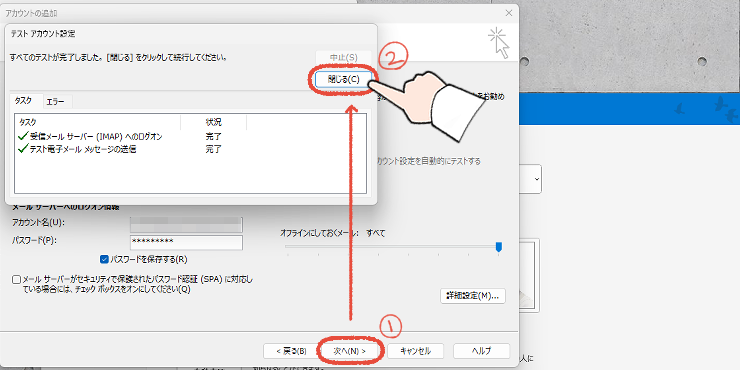Click the green checkmark beside IMAP logon task
The image size is (740, 370).
pyautogui.click(x=23, y=136)
